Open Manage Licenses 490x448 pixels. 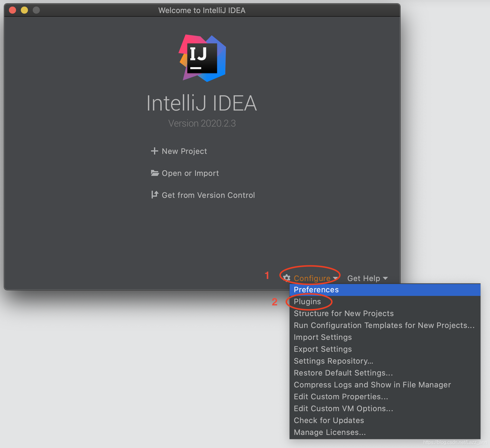tap(385, 432)
